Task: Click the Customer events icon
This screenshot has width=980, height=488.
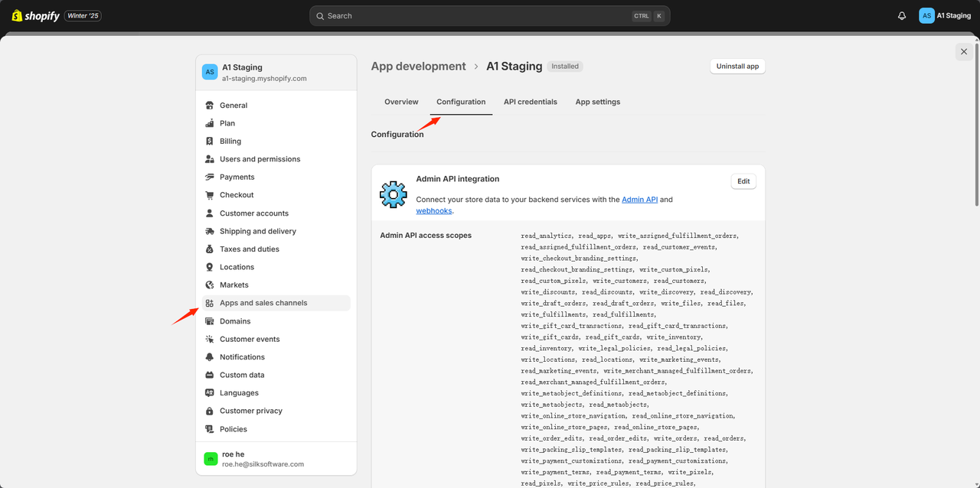Action: 210,339
